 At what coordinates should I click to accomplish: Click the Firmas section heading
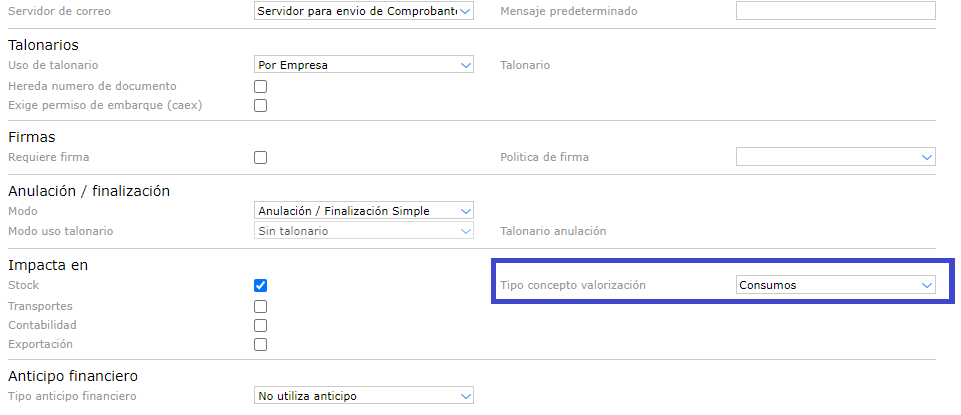tap(31, 137)
